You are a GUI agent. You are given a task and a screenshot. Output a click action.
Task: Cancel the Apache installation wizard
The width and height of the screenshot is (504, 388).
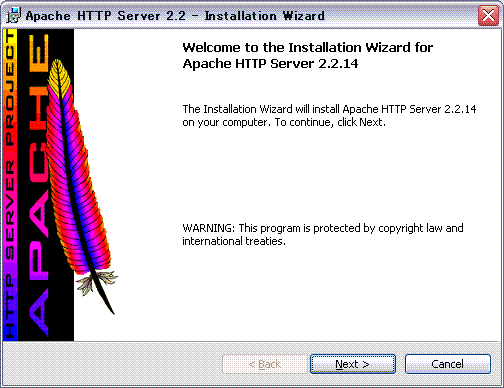pyautogui.click(x=448, y=364)
